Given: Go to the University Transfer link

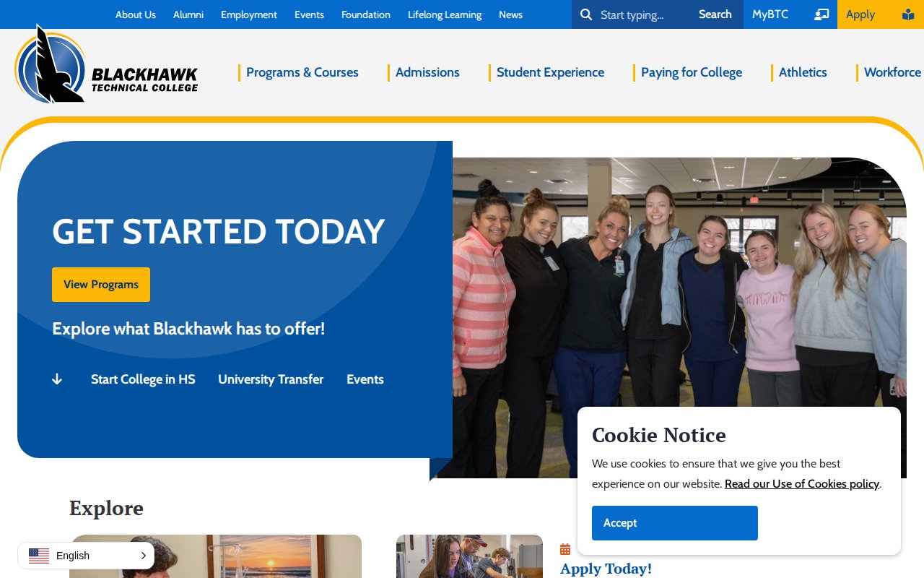Looking at the screenshot, I should point(271,379).
